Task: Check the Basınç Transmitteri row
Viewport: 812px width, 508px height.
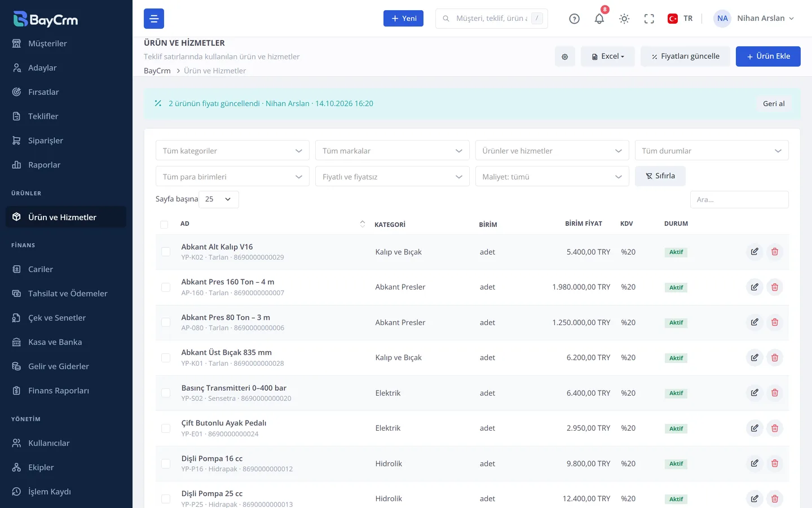Action: (166, 393)
